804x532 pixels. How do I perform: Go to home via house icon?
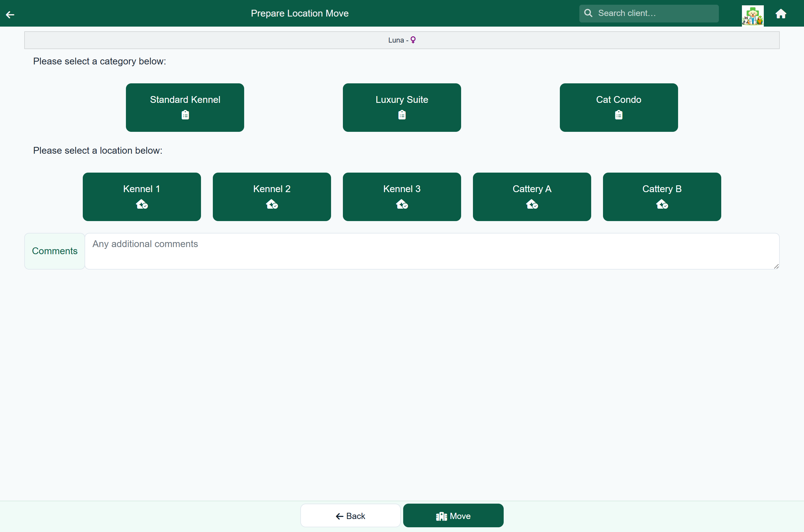781,14
